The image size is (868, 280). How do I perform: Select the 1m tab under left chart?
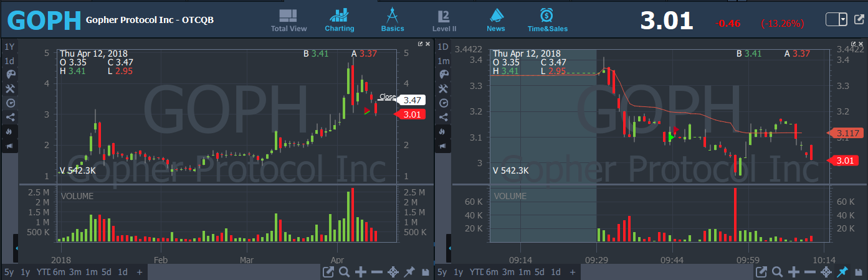point(91,272)
